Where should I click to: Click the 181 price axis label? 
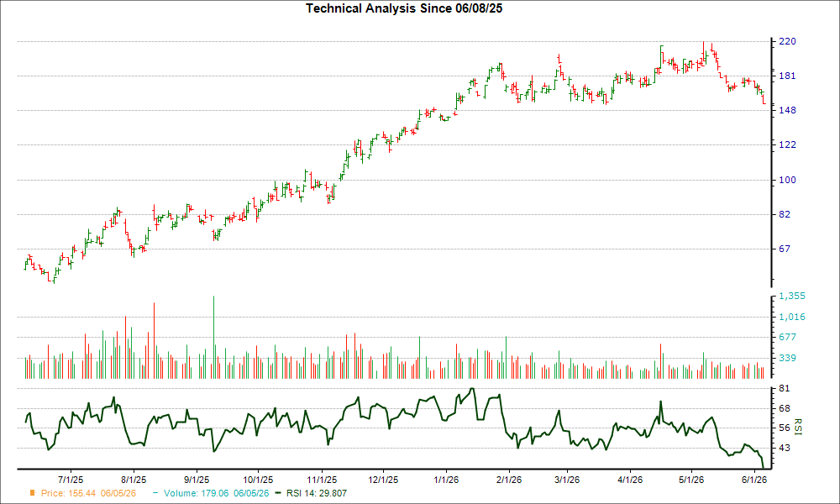click(x=787, y=76)
